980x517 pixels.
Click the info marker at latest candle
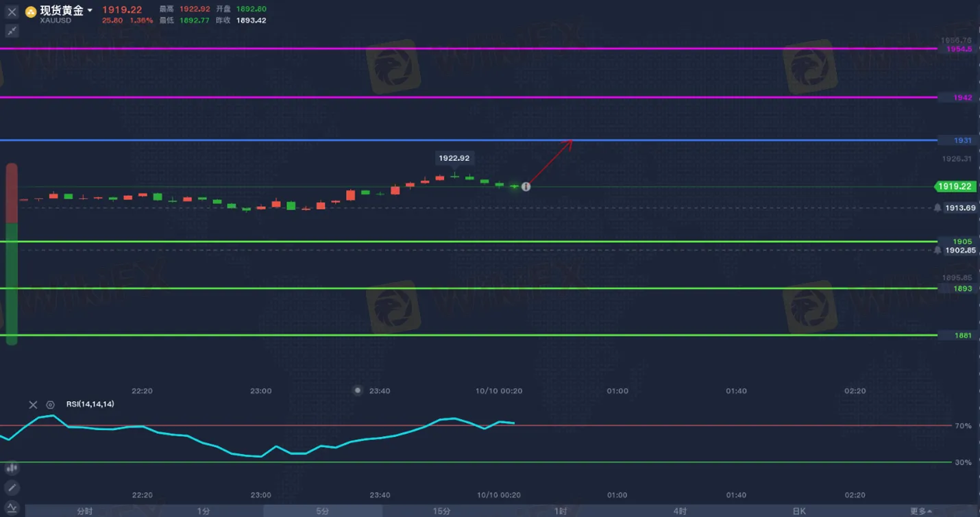(526, 186)
